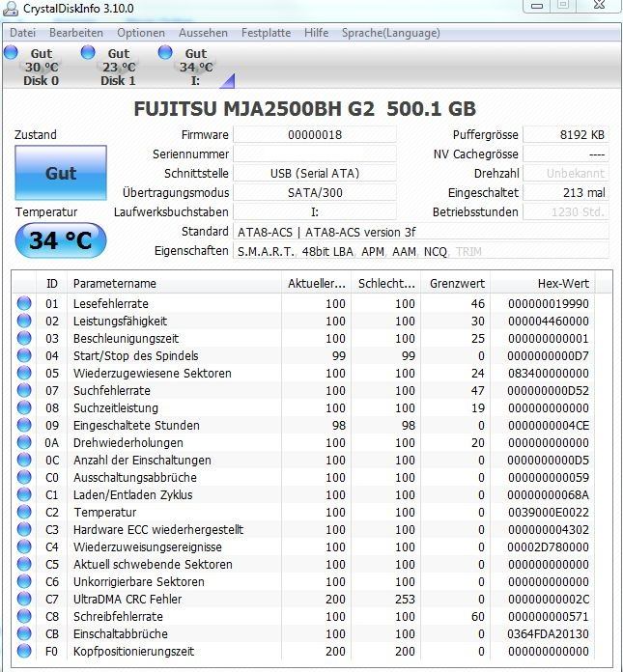Click the Übertragungsmodus field SATA/300
The height and width of the screenshot is (672, 623).
[315, 192]
